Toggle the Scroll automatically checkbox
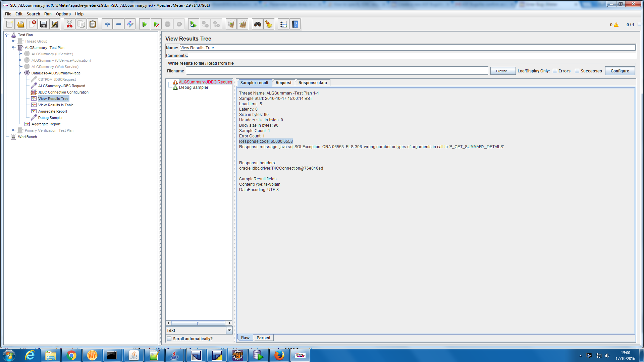644x362 pixels. (x=169, y=339)
